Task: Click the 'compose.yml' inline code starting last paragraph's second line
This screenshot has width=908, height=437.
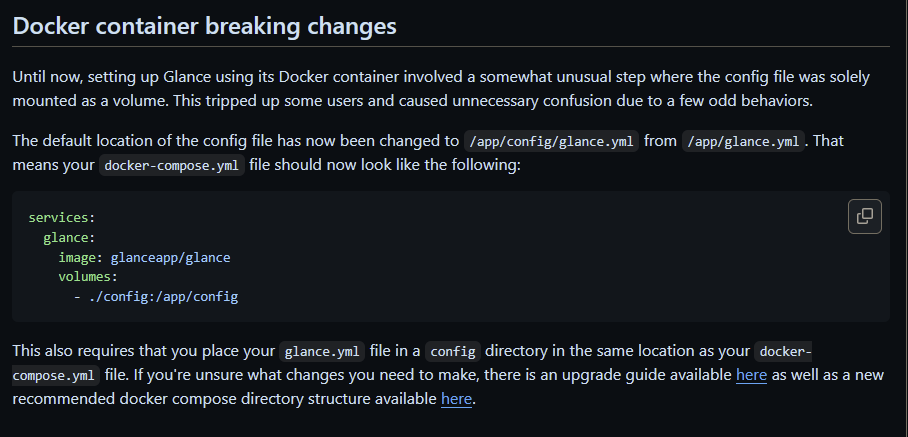Action: (56, 376)
